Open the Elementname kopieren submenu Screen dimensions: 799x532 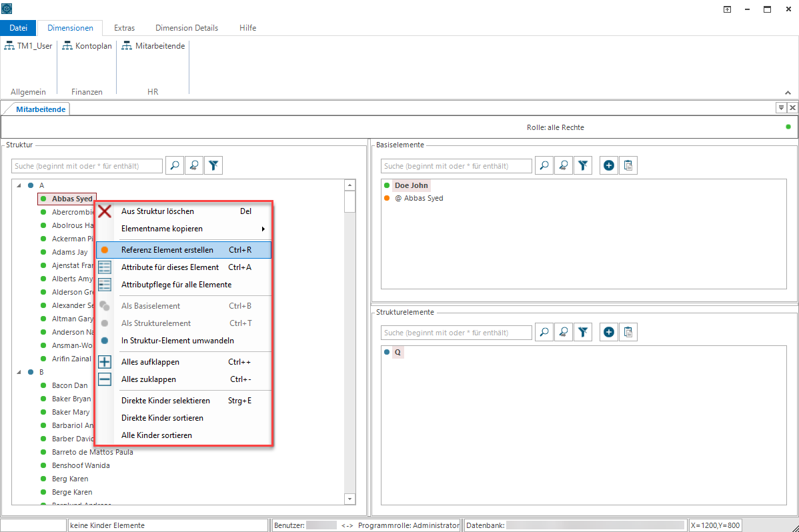pyautogui.click(x=183, y=229)
